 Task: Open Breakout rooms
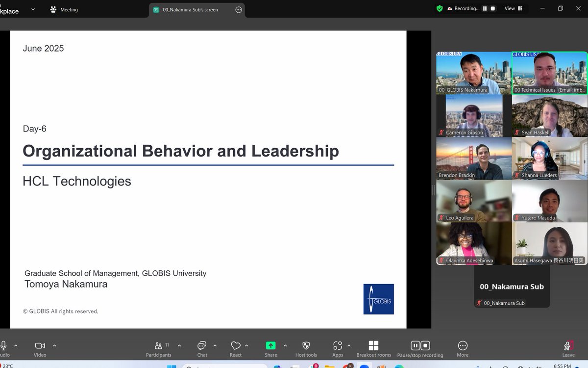pyautogui.click(x=373, y=348)
